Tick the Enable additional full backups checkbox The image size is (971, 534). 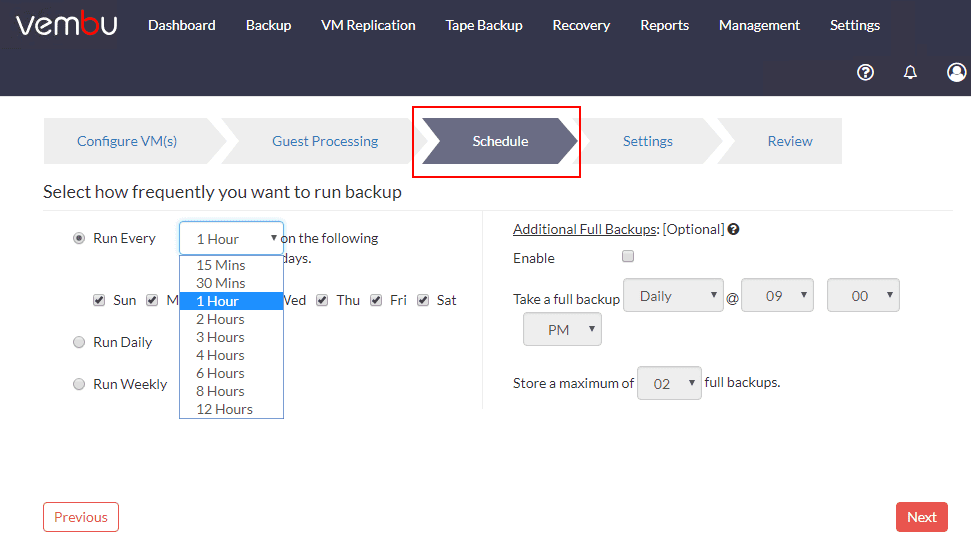click(628, 256)
